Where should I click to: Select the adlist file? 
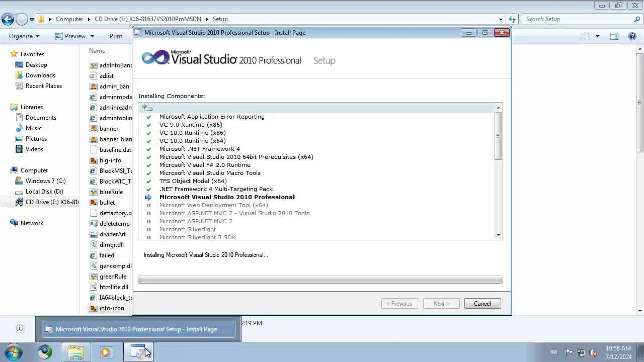pyautogui.click(x=107, y=76)
